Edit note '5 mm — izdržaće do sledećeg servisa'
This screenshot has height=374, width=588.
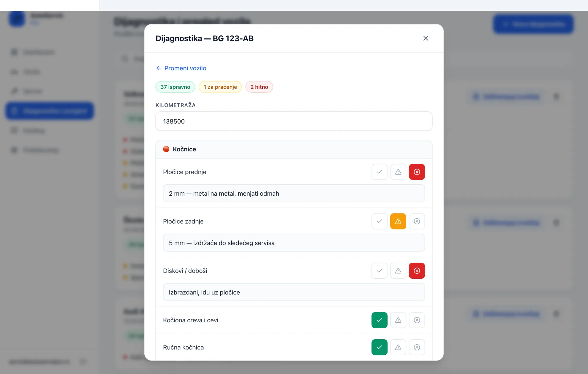point(294,243)
